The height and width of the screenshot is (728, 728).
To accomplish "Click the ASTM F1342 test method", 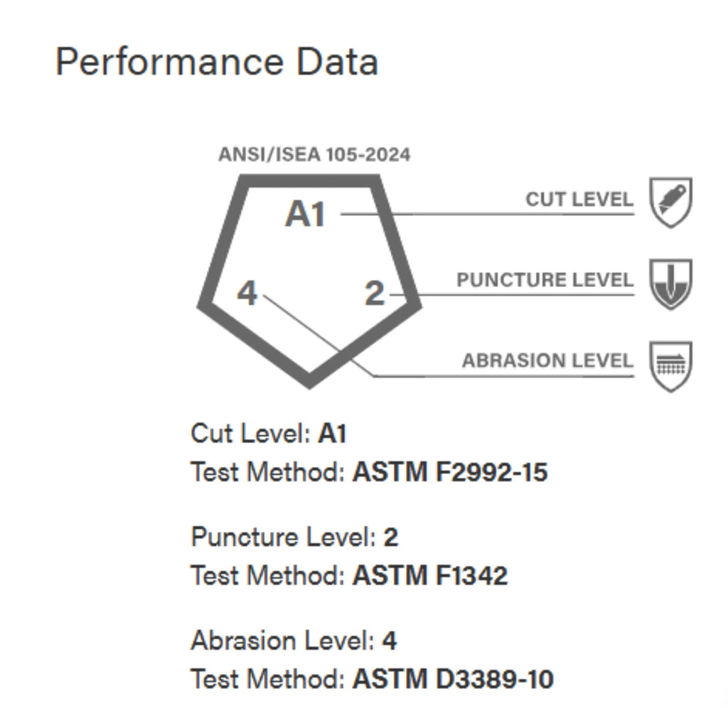I will tap(429, 575).
